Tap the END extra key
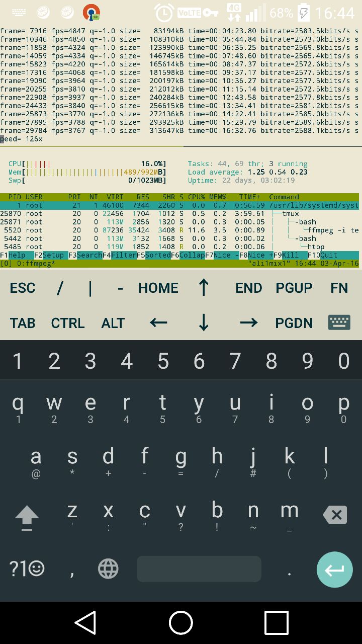This screenshot has width=362, height=644. pyautogui.click(x=249, y=288)
